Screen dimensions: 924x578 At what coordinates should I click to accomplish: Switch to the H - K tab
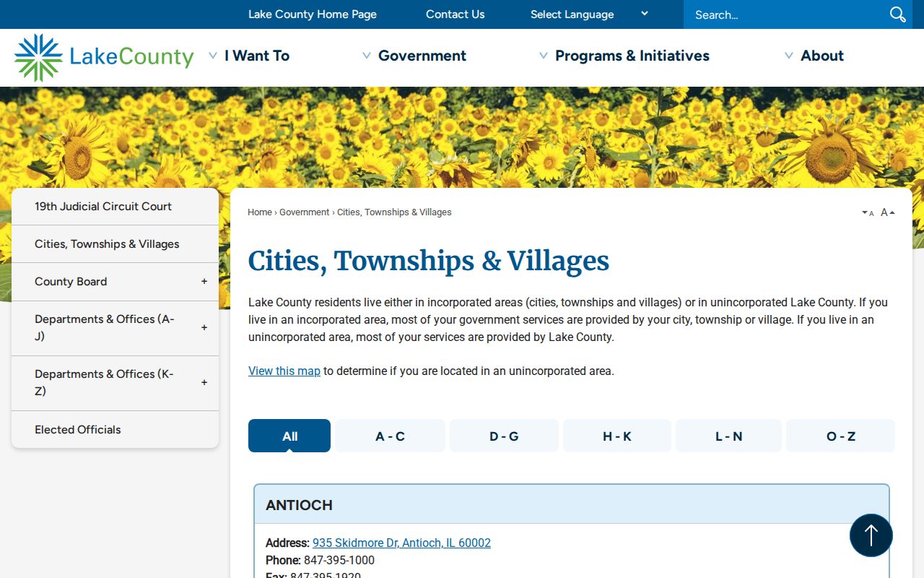click(617, 436)
